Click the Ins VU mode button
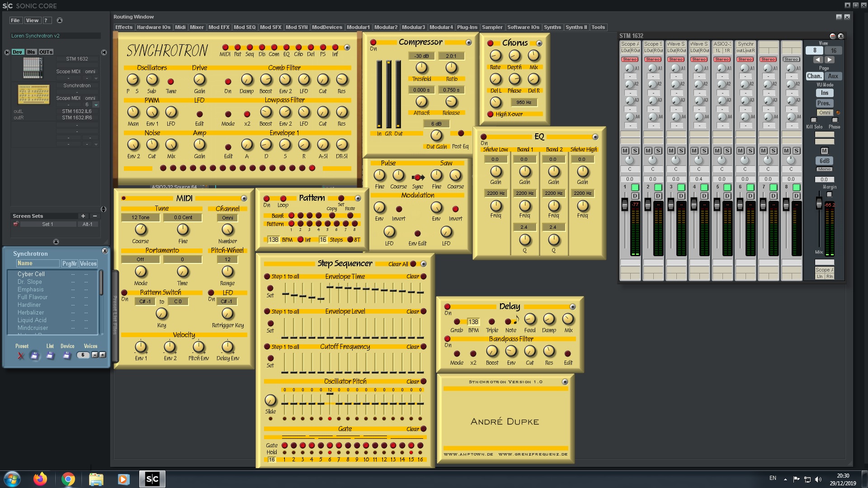868x488 pixels. [824, 93]
